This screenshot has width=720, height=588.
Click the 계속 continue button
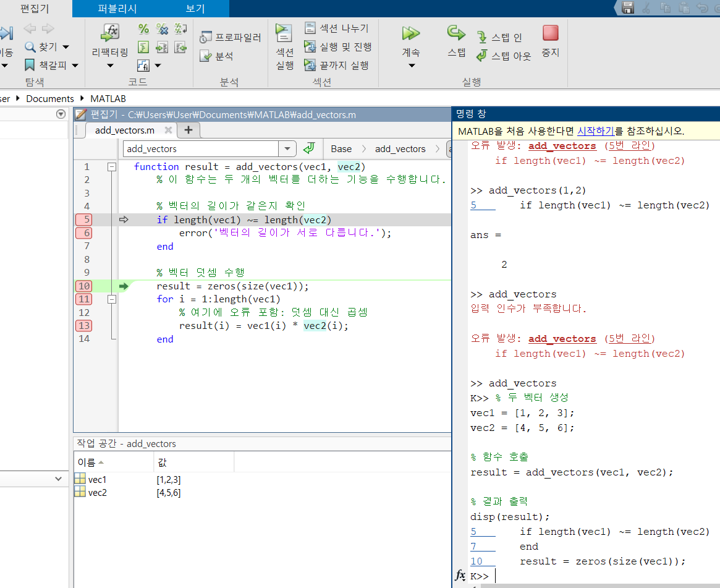(411, 41)
